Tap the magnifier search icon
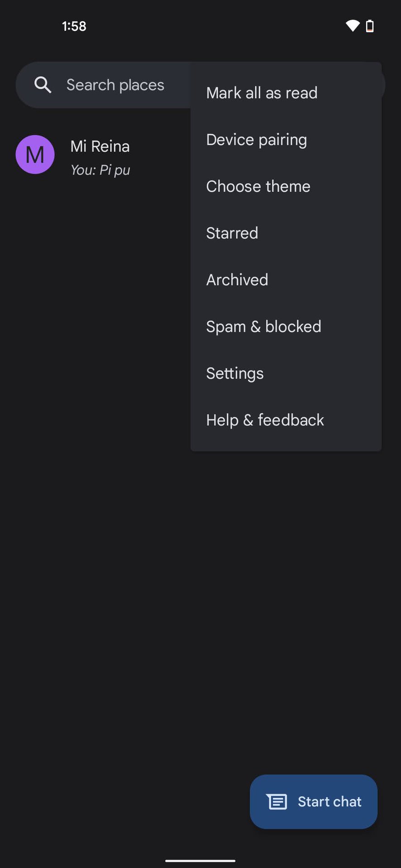Viewport: 401px width, 868px height. pos(43,85)
